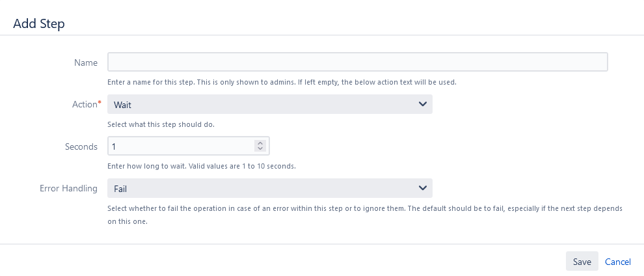The image size is (644, 276).
Task: Click the Cancel link
Action: [x=618, y=262]
